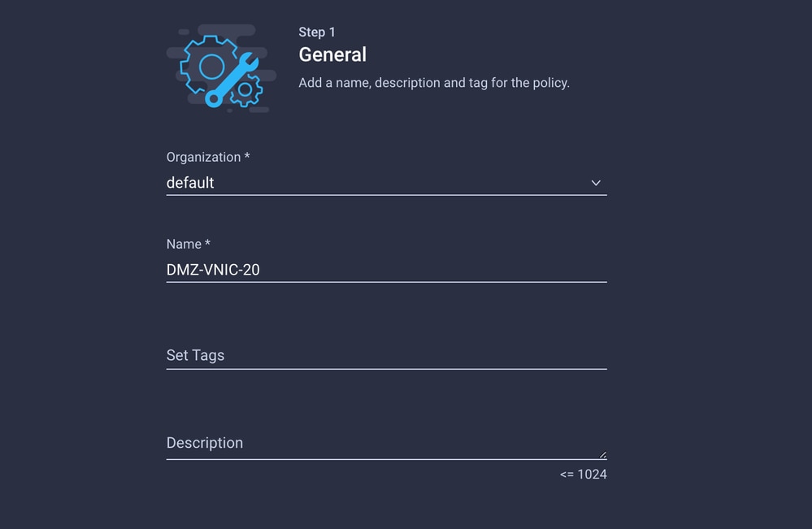Expand Organization list via chevron arrow
The image size is (812, 529).
pyautogui.click(x=596, y=183)
